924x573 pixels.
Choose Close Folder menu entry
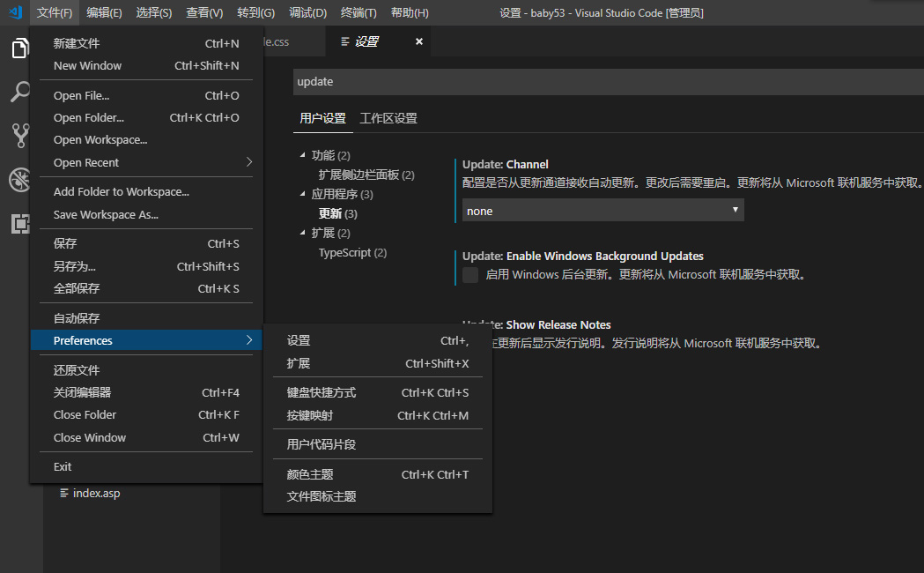(146, 414)
